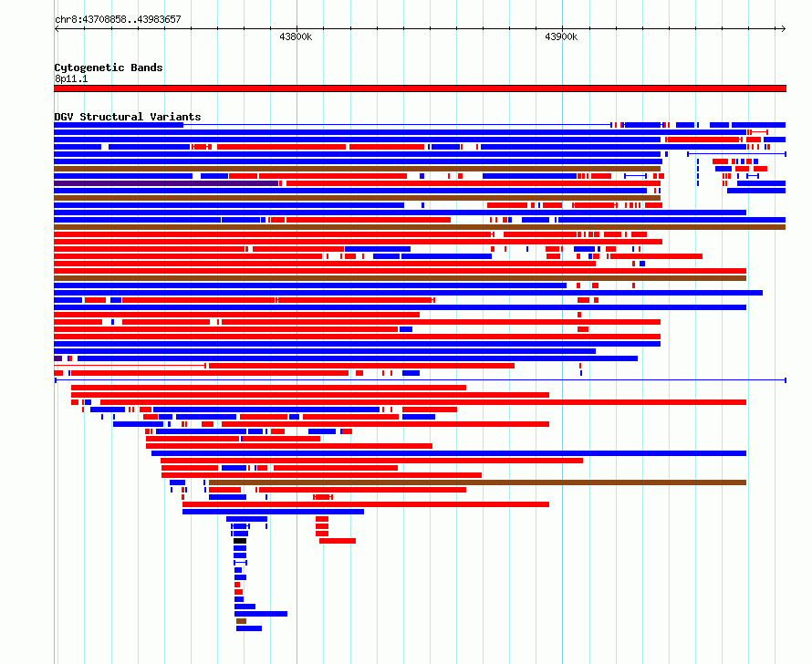Select the black variant bar
Screen dimensions: 812x664
pos(240,541)
